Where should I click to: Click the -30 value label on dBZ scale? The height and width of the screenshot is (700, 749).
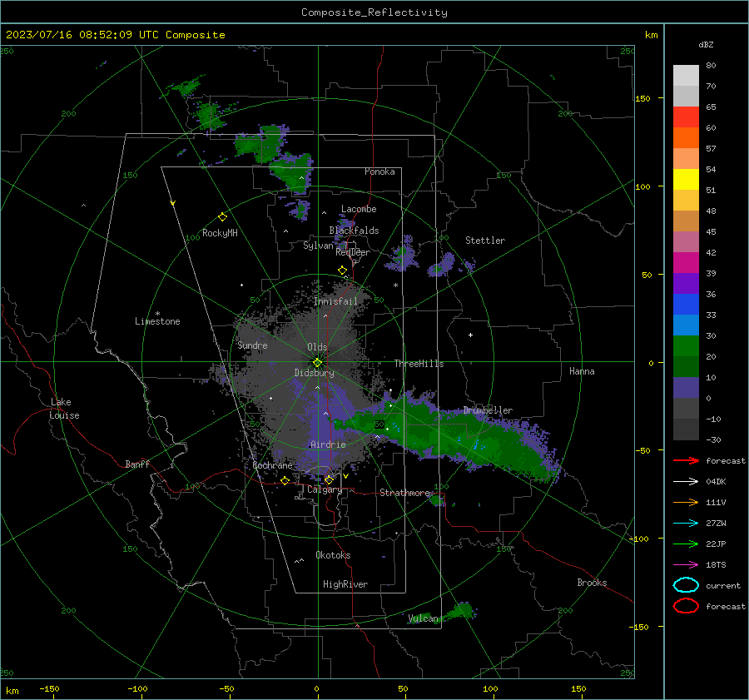tap(713, 439)
